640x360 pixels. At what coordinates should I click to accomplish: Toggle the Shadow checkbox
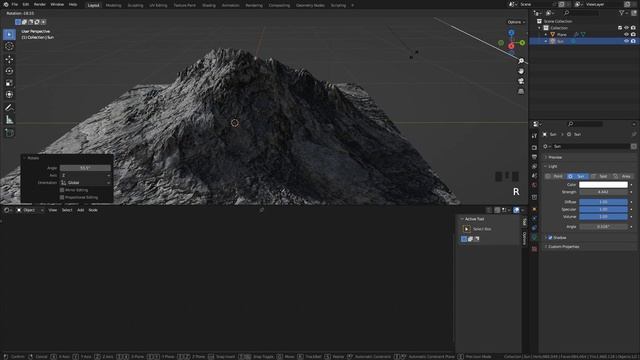coord(550,238)
